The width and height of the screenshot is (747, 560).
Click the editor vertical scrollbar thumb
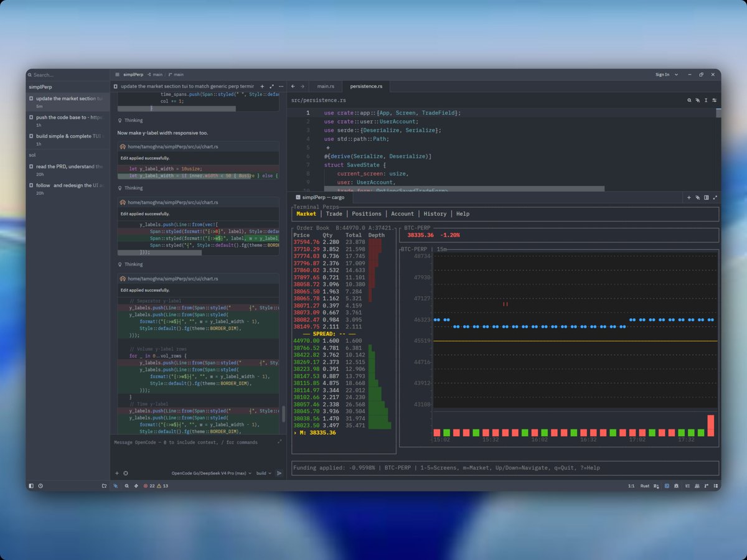(x=718, y=113)
